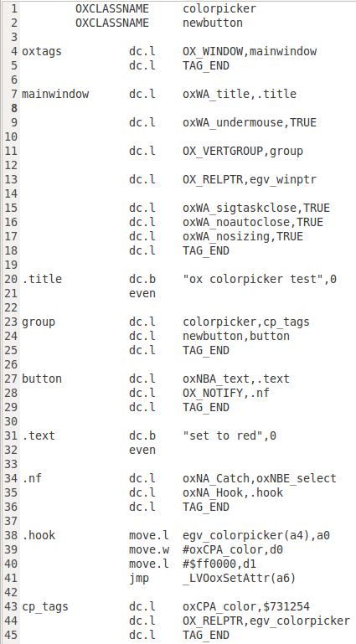
Task: Click OX_VERTGROUP,group on line 11
Action: 243,151
